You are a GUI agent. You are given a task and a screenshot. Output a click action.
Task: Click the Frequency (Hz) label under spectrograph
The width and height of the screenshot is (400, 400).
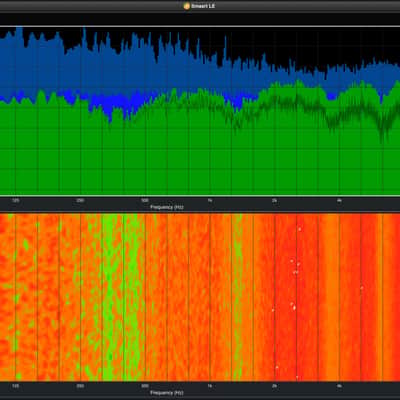167,393
